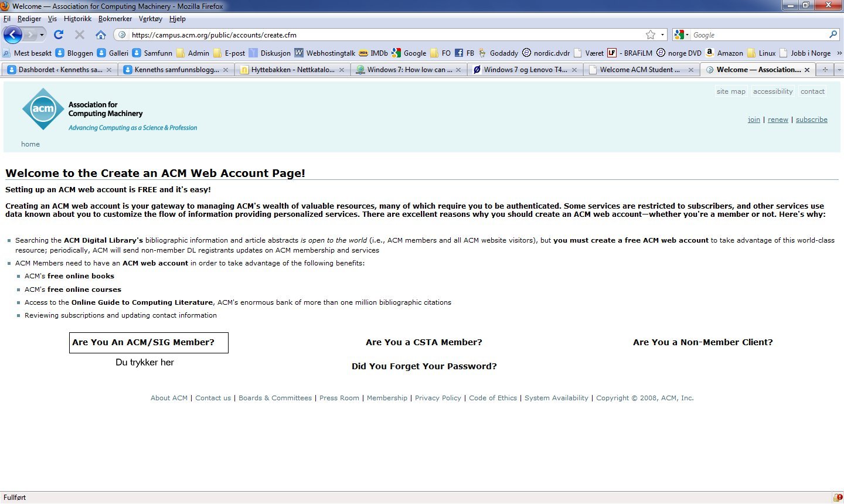The image size is (844, 504).
Task: Switch to Kenneths samfunnsblogg tab
Action: pos(176,70)
